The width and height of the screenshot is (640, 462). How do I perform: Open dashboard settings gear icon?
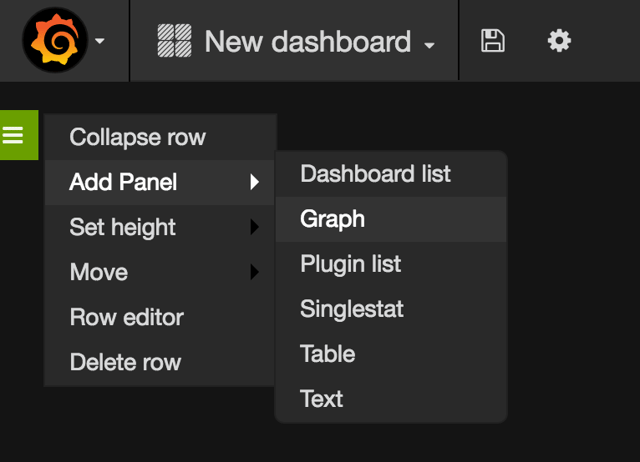pos(559,40)
